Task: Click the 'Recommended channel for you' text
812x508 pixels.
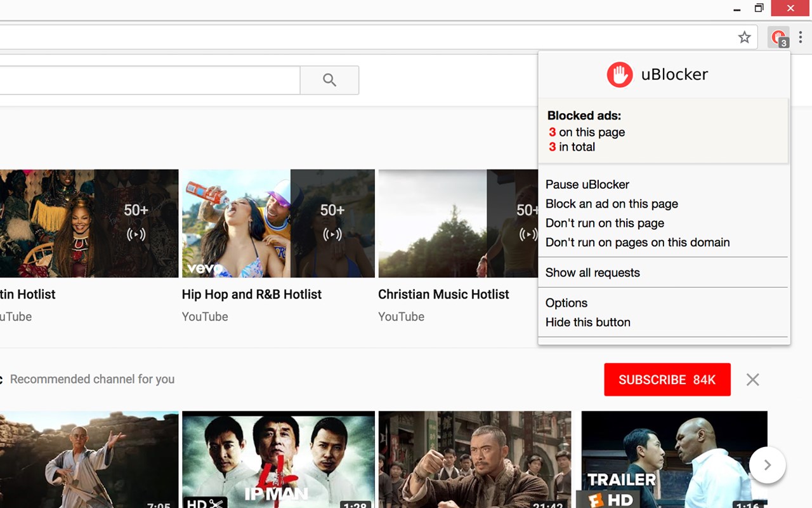Action: 92,380
